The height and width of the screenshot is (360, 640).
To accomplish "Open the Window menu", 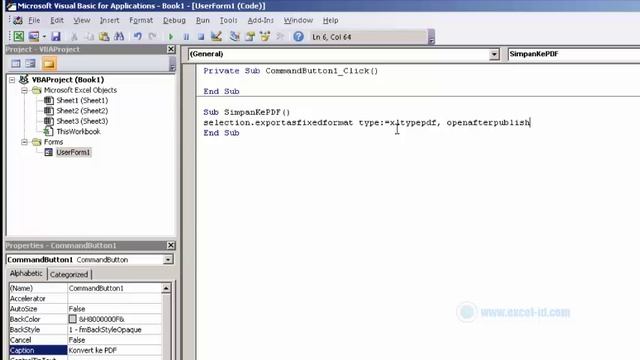I will (298, 20).
